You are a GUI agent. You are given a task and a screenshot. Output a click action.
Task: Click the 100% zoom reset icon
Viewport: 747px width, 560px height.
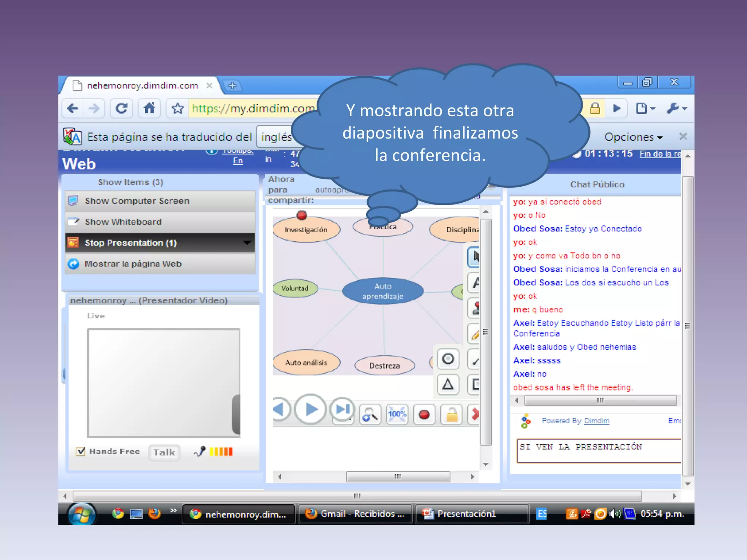click(x=397, y=415)
